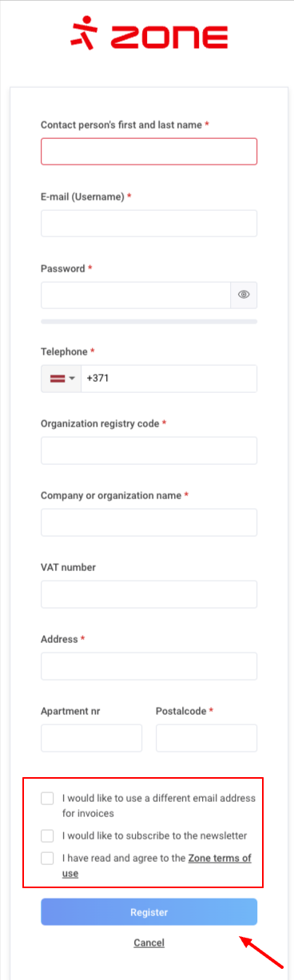Check subscribe to the newsletter box
Viewport: 294px width, 980px height.
[47, 835]
